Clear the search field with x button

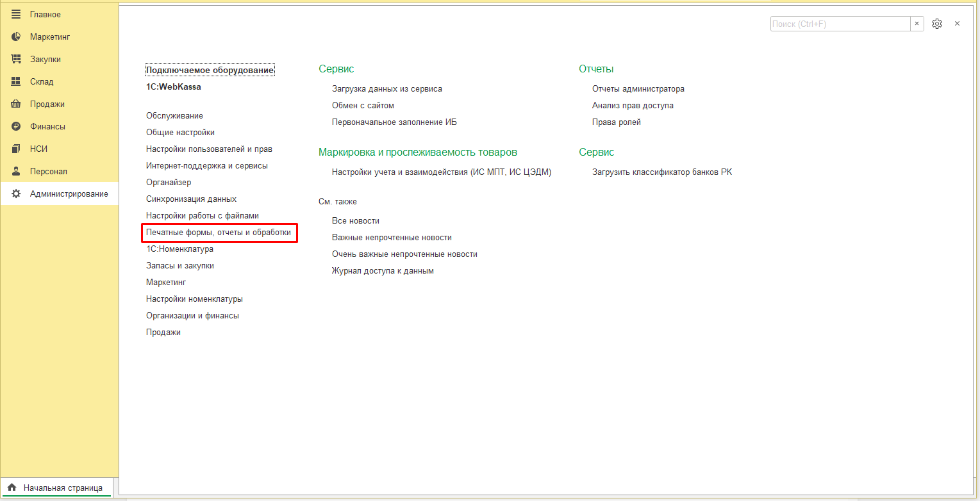(x=917, y=24)
